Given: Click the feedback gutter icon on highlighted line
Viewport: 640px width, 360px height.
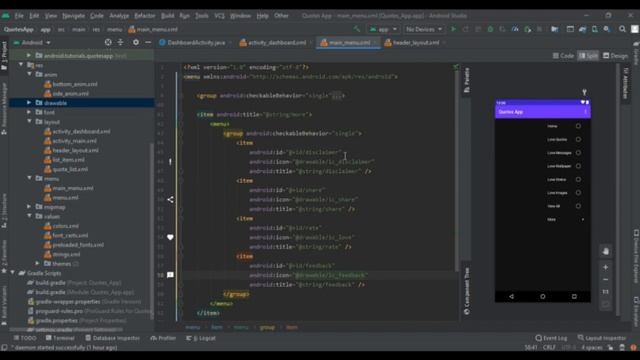Looking at the screenshot, I should [x=170, y=275].
